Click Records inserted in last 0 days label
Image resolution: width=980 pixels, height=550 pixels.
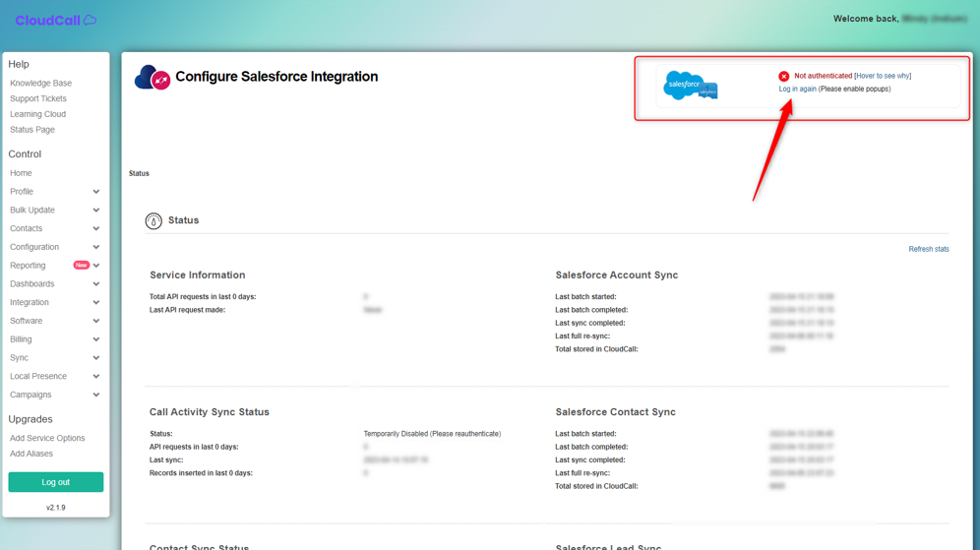[201, 473]
